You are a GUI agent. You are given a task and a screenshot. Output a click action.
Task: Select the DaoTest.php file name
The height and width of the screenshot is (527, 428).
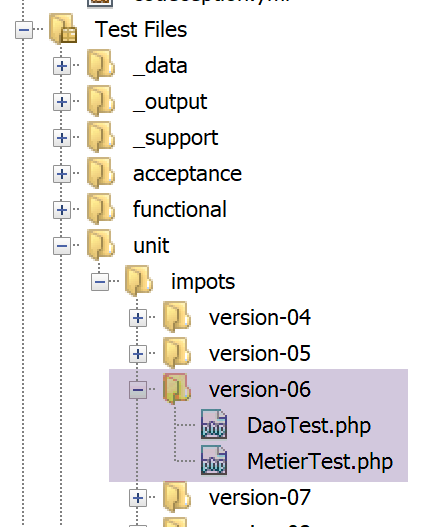(x=309, y=426)
